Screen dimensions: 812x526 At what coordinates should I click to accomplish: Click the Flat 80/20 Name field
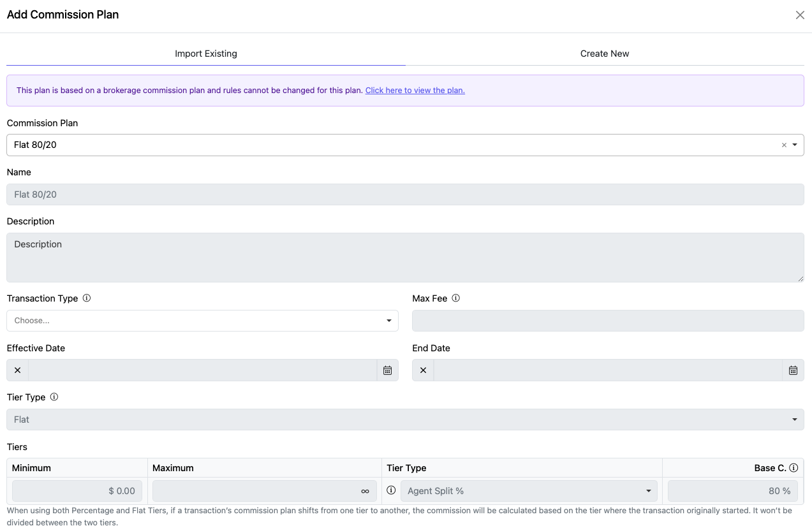point(405,194)
